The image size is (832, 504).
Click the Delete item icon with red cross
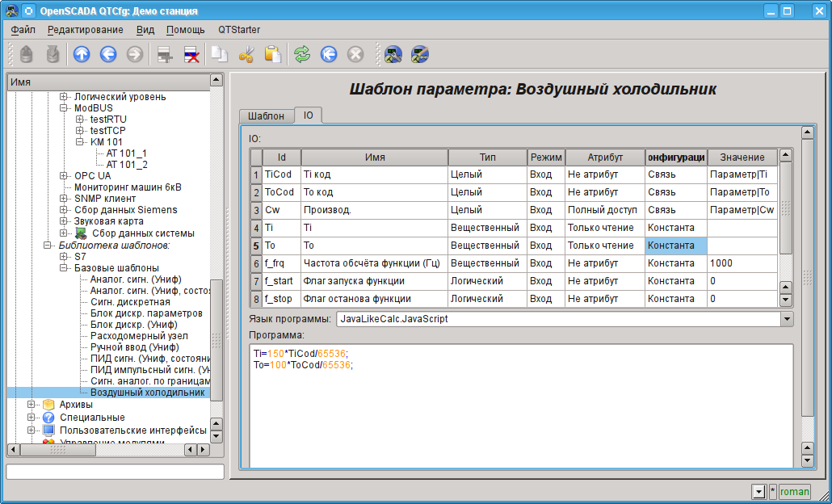pos(191,55)
